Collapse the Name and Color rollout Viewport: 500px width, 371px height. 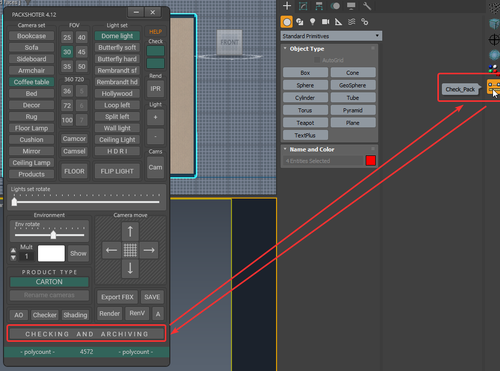tap(312, 149)
